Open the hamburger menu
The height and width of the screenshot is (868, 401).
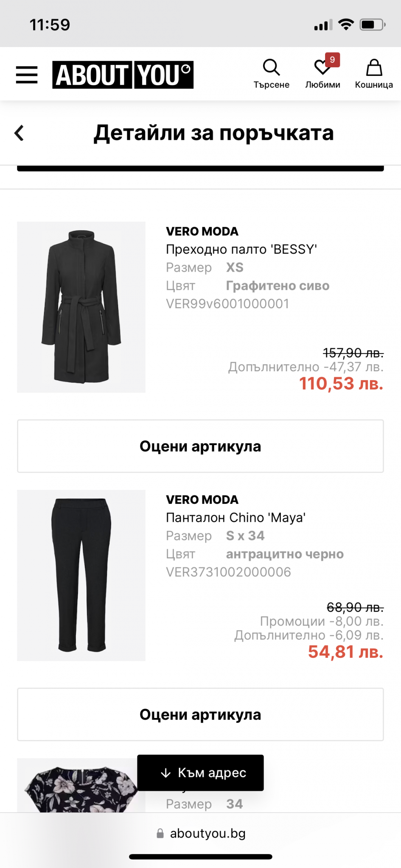(27, 75)
